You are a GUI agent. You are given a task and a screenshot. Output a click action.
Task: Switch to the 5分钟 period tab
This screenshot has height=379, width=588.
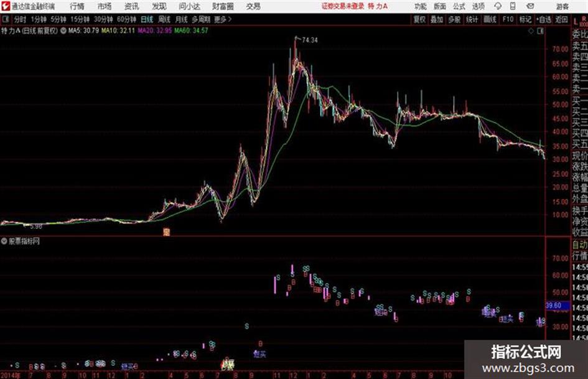click(x=58, y=19)
